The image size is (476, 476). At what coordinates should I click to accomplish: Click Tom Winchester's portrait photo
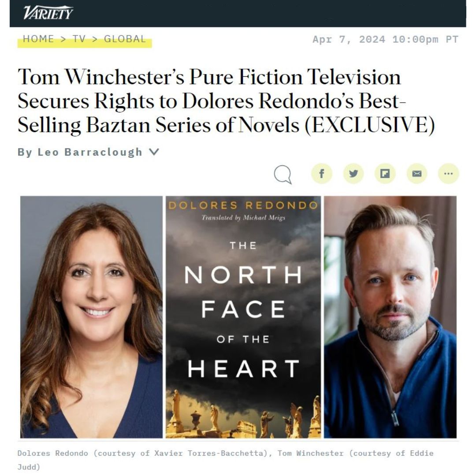[390, 317]
